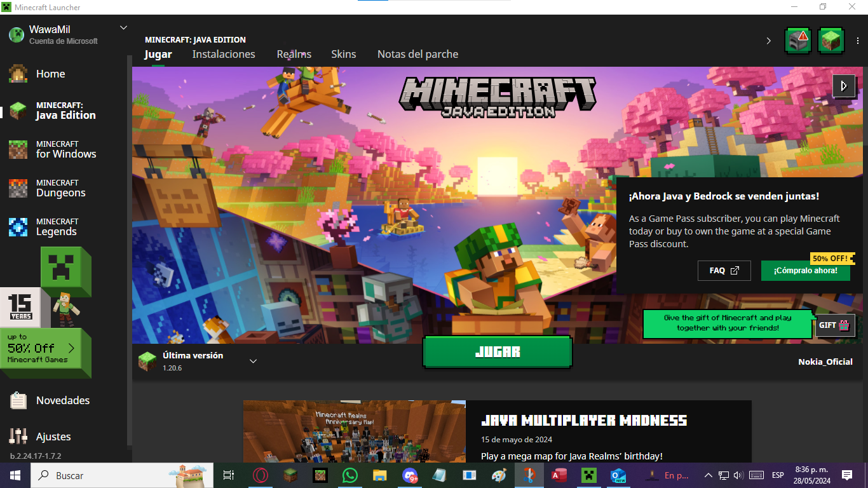Switch to the Instalaciones tab

(224, 54)
